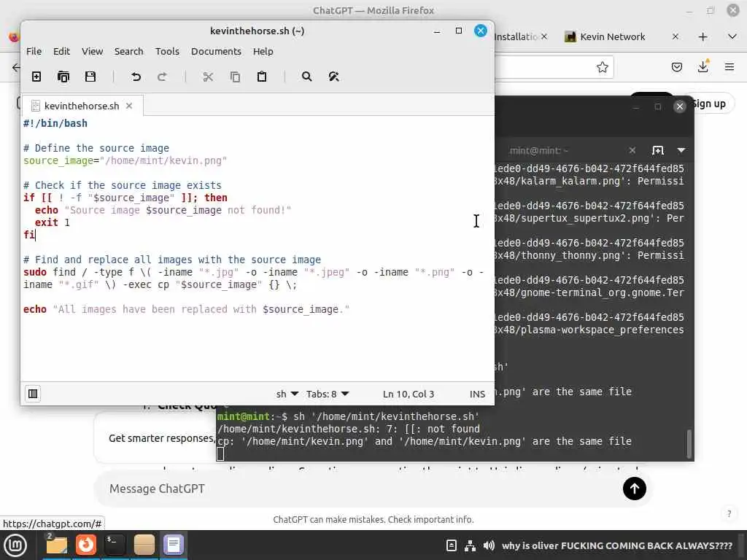The height and width of the screenshot is (560, 747).
Task: Open the ChatGPT help question mark
Action: pos(729,513)
